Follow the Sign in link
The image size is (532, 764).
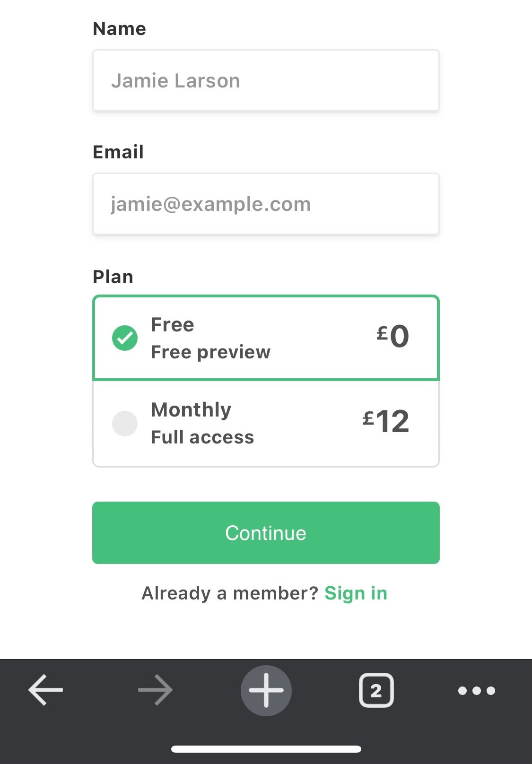[x=356, y=593]
